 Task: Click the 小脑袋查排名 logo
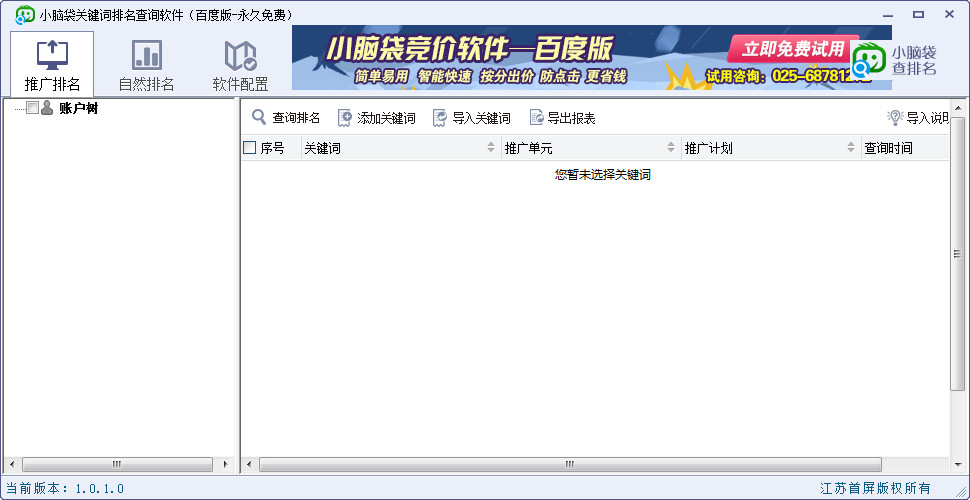tap(894, 60)
